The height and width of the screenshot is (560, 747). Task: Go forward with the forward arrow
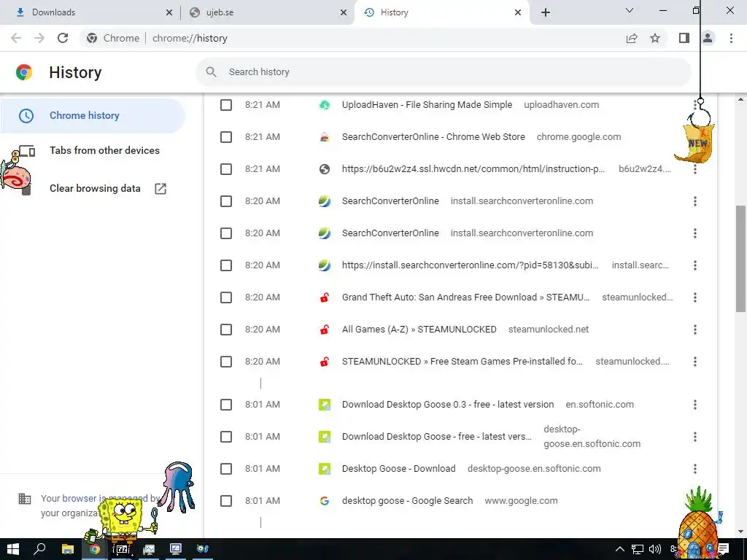(x=39, y=38)
